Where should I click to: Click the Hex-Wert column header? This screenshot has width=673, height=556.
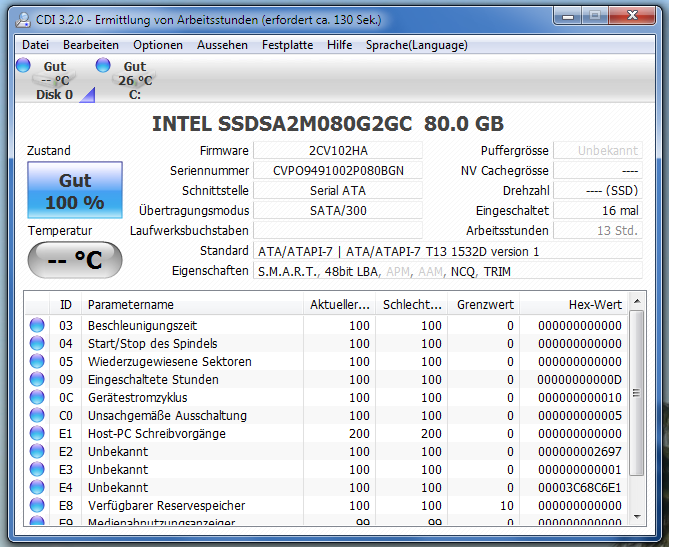pyautogui.click(x=574, y=304)
